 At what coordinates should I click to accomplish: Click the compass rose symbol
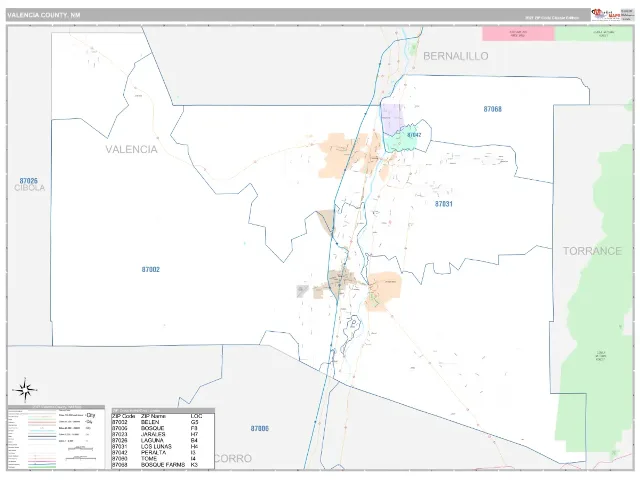25,390
